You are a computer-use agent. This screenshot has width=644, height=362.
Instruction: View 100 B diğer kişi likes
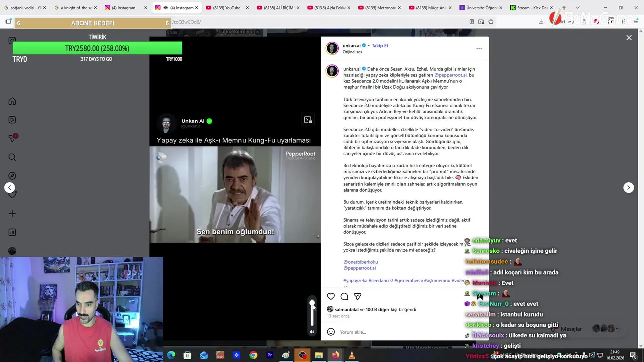coord(381,310)
